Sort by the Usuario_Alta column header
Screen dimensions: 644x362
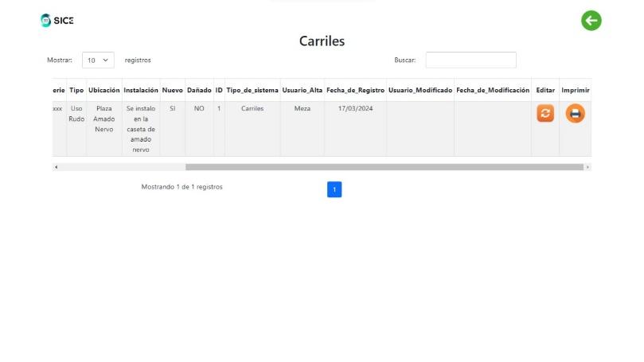(x=302, y=90)
